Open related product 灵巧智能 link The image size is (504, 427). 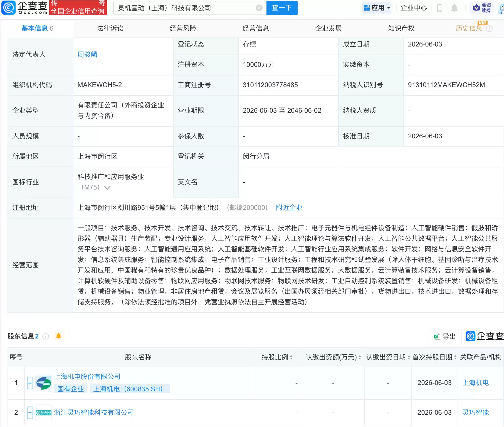pos(476,413)
